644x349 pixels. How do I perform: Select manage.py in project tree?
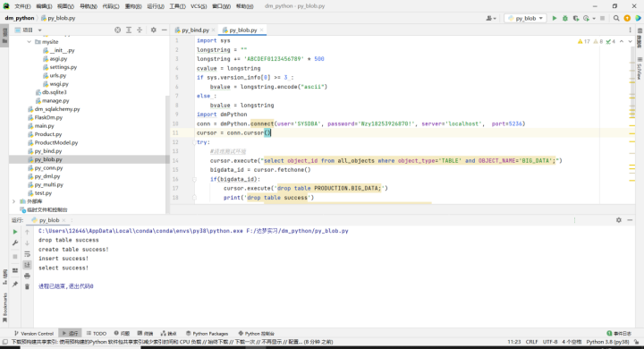pyautogui.click(x=55, y=101)
